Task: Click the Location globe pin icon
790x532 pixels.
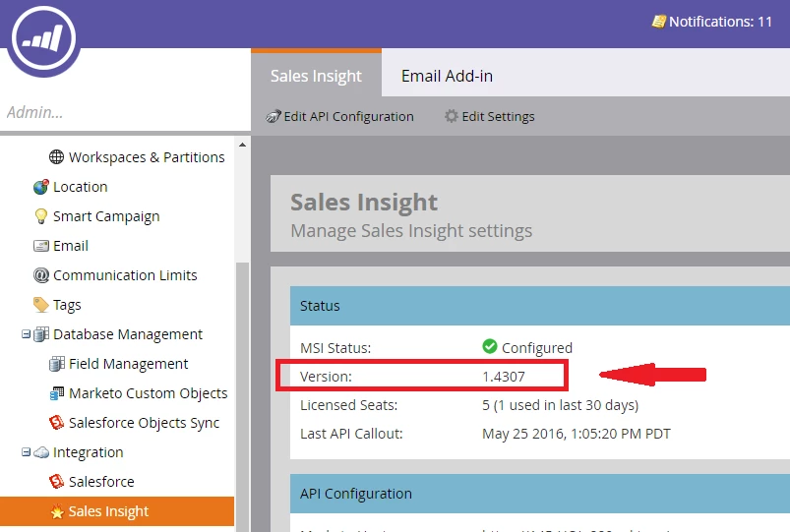Action: (40, 187)
